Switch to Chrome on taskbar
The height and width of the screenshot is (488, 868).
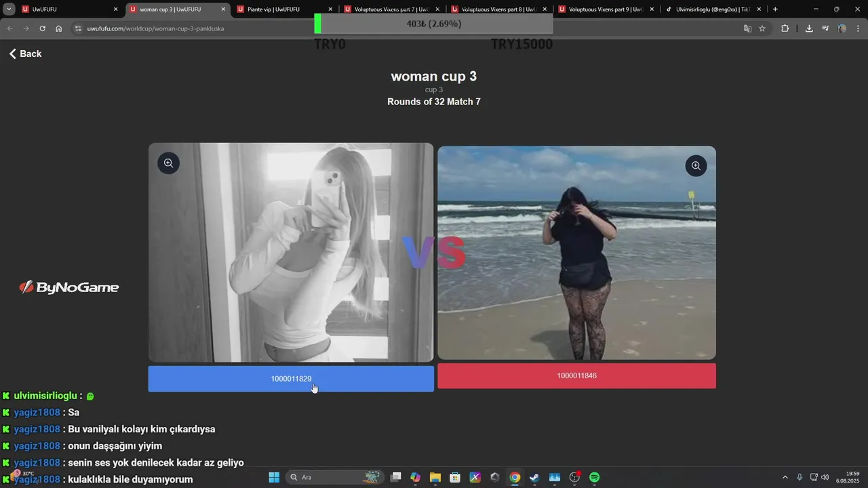click(x=515, y=477)
